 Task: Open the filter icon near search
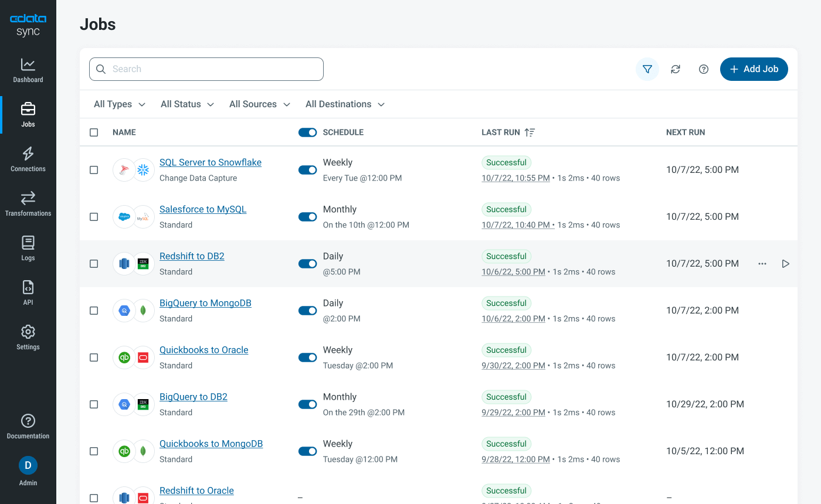647,69
